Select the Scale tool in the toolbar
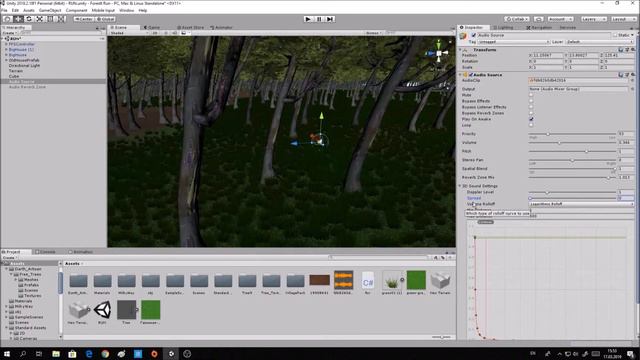 pyautogui.click(x=40, y=19)
